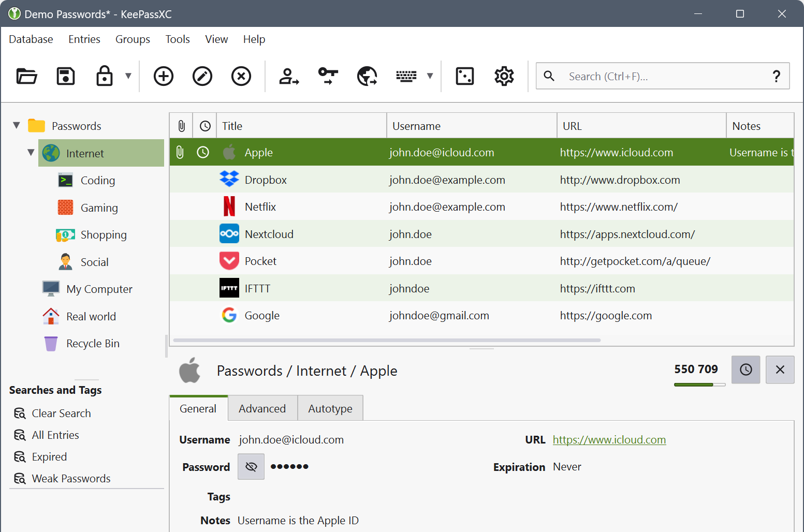The image size is (804, 532).
Task: Copy username using the person-arrow icon
Action: click(289, 76)
